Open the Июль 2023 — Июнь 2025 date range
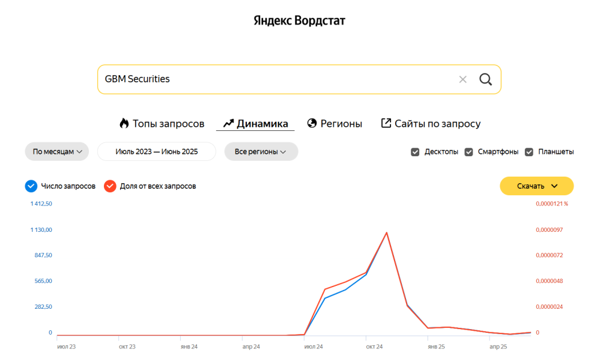 pos(157,152)
